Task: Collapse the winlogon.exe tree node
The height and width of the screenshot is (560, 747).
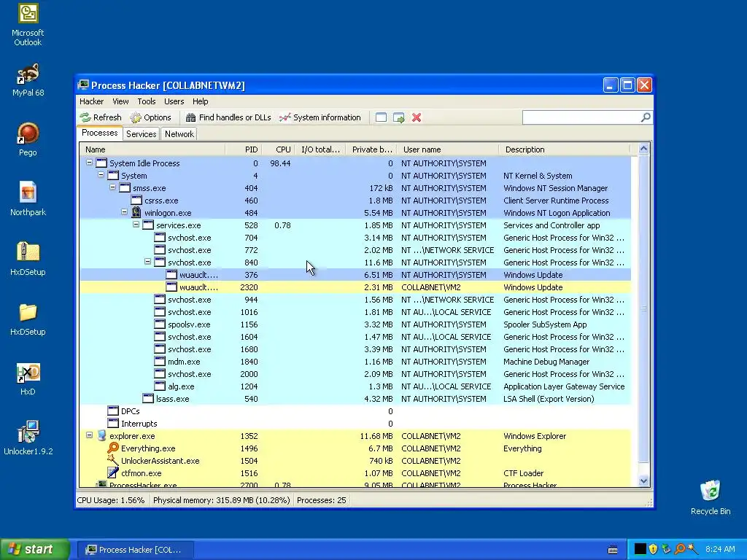Action: click(x=124, y=212)
